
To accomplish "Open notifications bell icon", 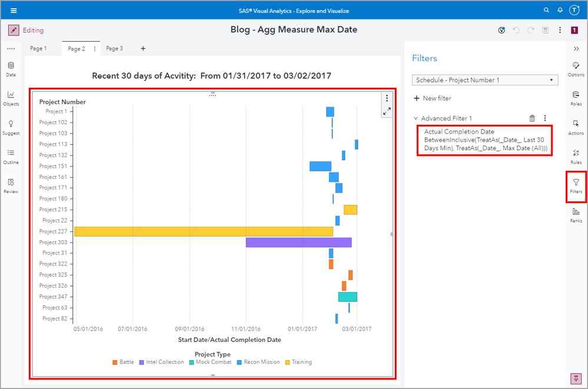I will tap(560, 10).
